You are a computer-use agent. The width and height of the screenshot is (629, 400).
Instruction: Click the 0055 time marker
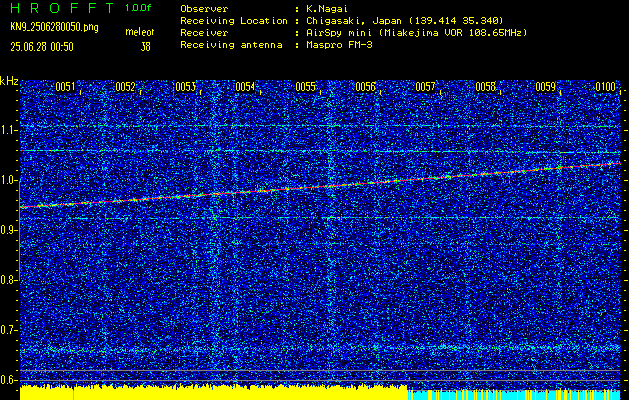[305, 87]
